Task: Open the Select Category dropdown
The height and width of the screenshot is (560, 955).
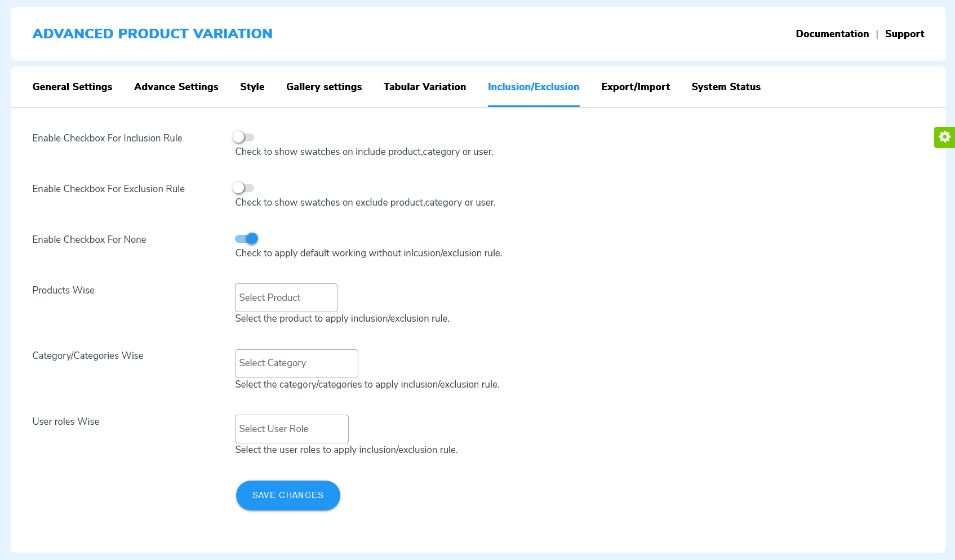Action: click(x=296, y=363)
